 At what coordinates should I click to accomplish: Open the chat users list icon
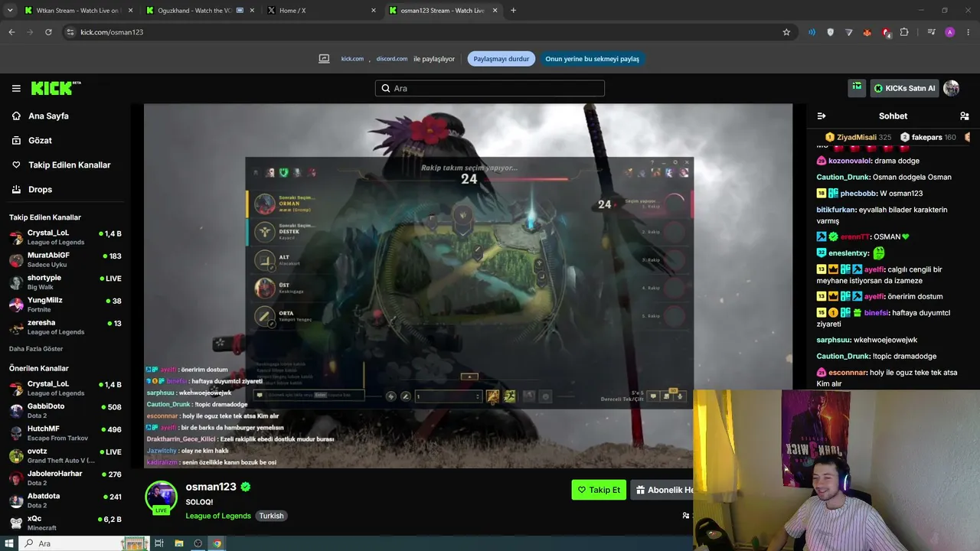pos(964,116)
